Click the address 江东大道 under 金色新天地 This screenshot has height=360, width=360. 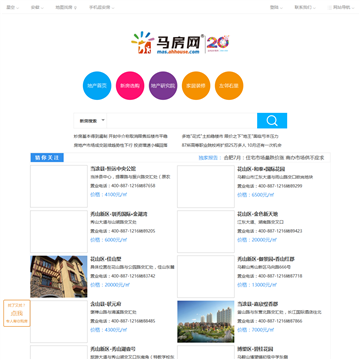coord(260,222)
